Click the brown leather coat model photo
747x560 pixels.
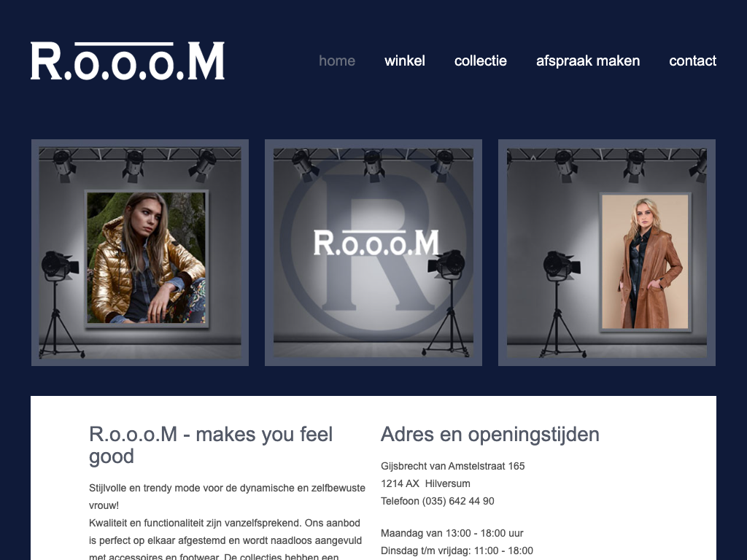pyautogui.click(x=645, y=262)
